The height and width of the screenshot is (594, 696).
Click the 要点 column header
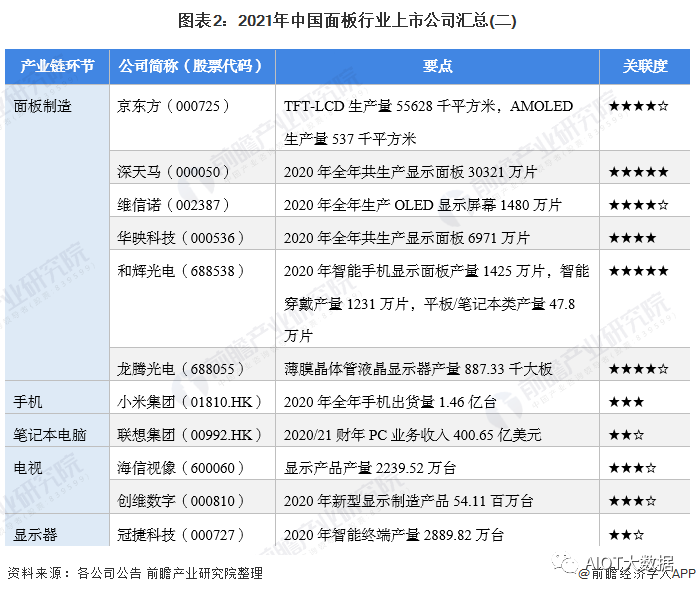coord(437,66)
